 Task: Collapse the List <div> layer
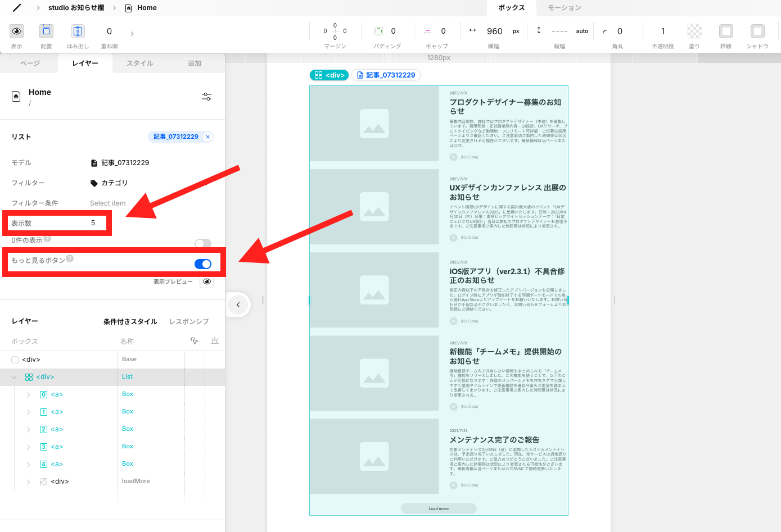pyautogui.click(x=14, y=376)
